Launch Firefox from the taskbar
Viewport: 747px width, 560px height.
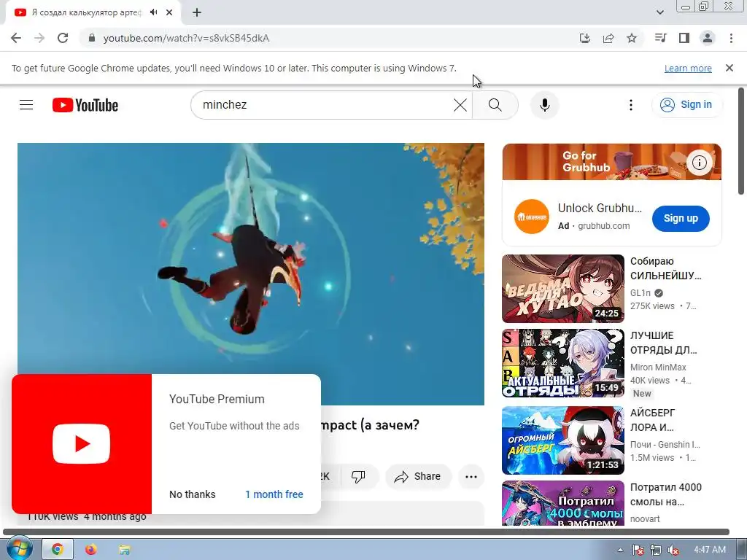click(90, 549)
